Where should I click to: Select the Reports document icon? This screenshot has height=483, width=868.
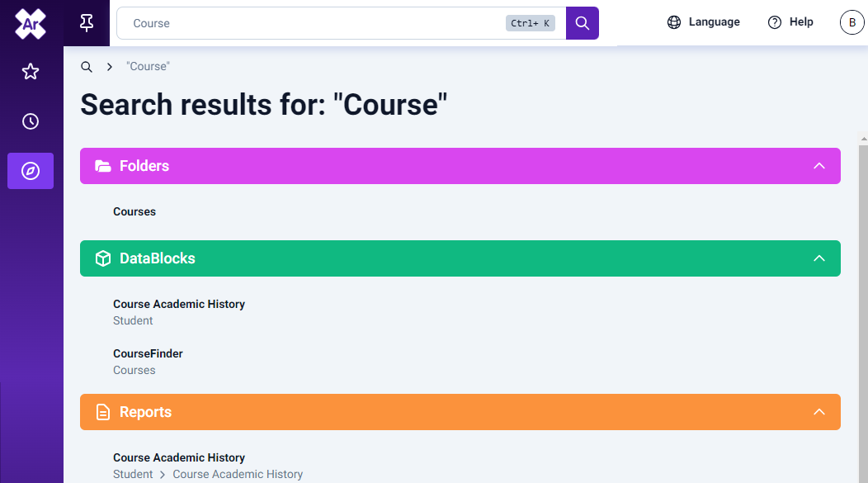103,412
